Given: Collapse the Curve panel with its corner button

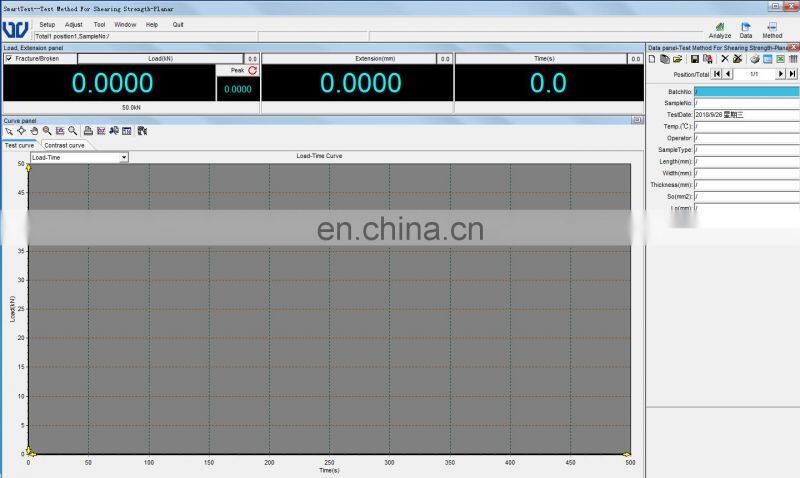Looking at the screenshot, I should point(637,120).
